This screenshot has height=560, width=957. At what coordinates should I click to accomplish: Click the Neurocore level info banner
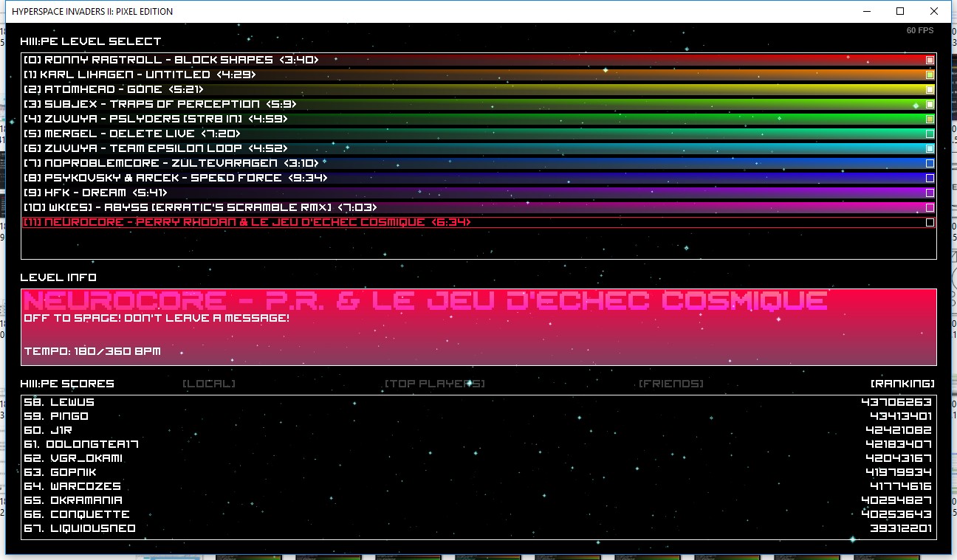[478, 327]
